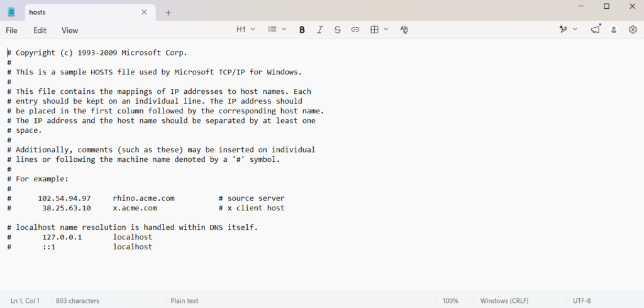Clear formatting with the Ab icon

click(404, 30)
